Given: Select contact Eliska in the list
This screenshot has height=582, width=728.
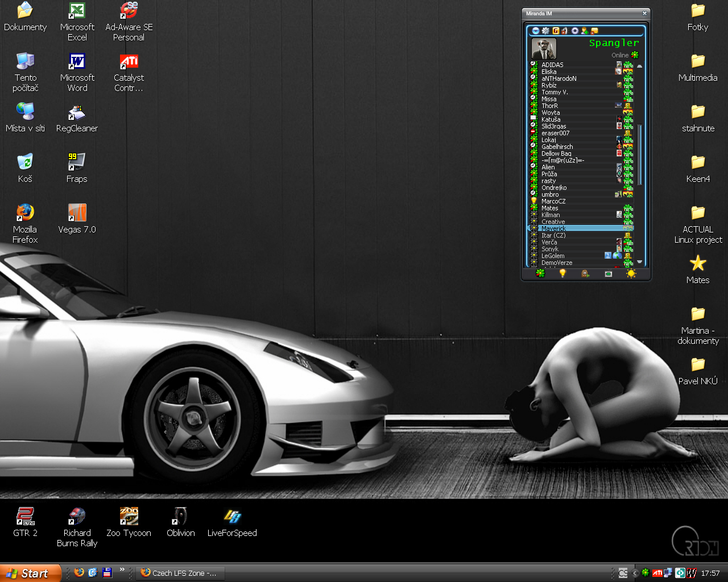Looking at the screenshot, I should click(x=582, y=72).
